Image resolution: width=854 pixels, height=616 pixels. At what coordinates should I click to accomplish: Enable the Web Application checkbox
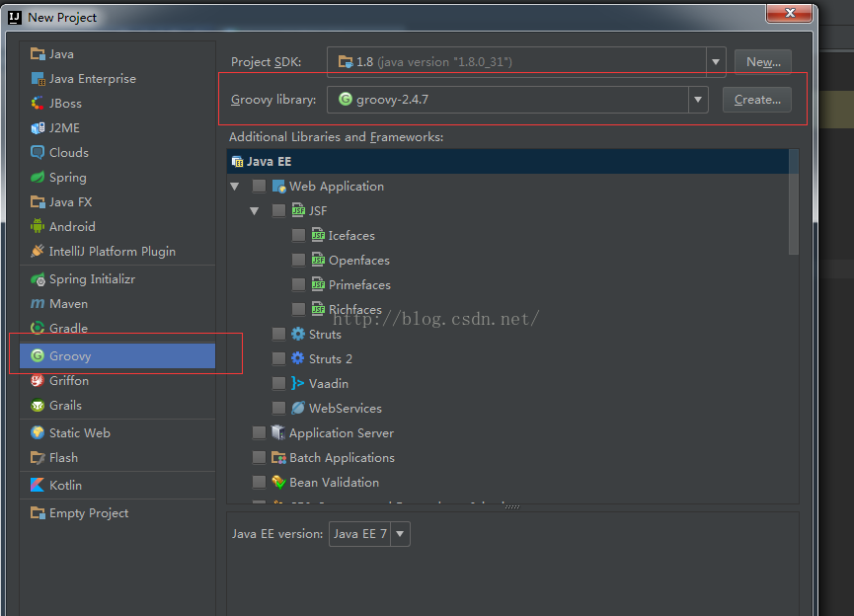pyautogui.click(x=260, y=187)
